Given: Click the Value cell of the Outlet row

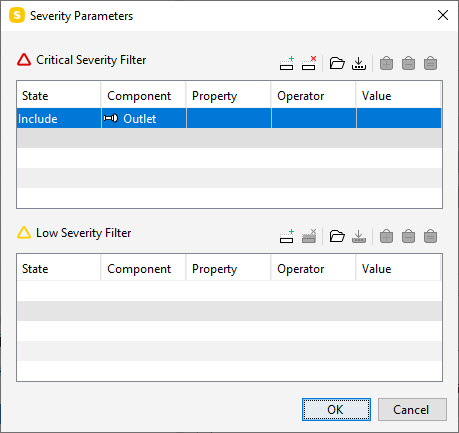Looking at the screenshot, I should click(399, 118).
